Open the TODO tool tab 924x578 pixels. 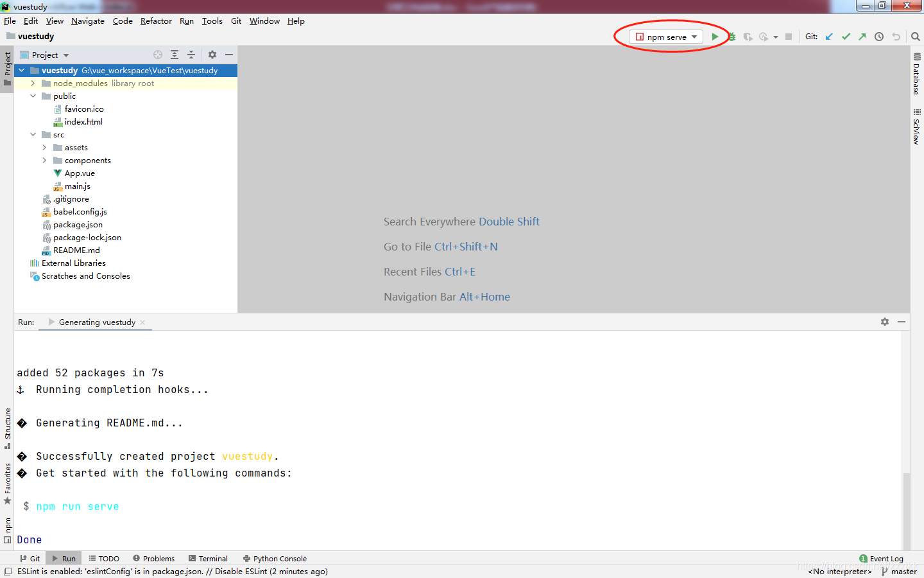pos(104,559)
